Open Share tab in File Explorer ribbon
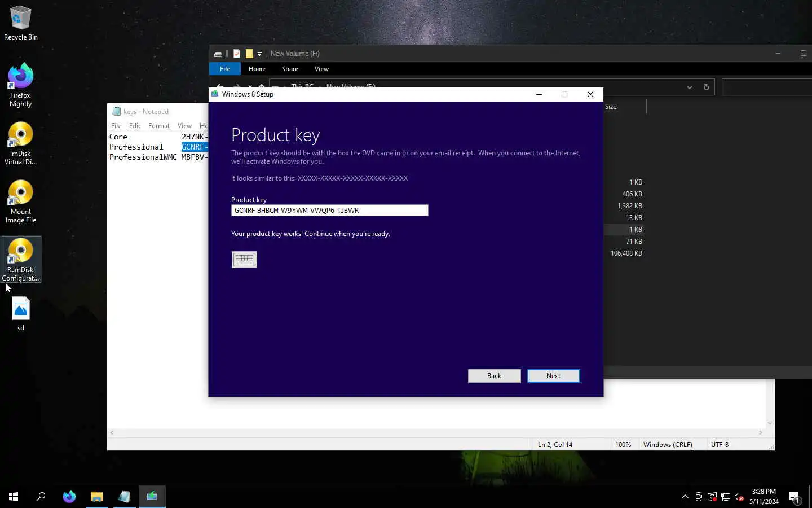This screenshot has height=508, width=812. (290, 69)
